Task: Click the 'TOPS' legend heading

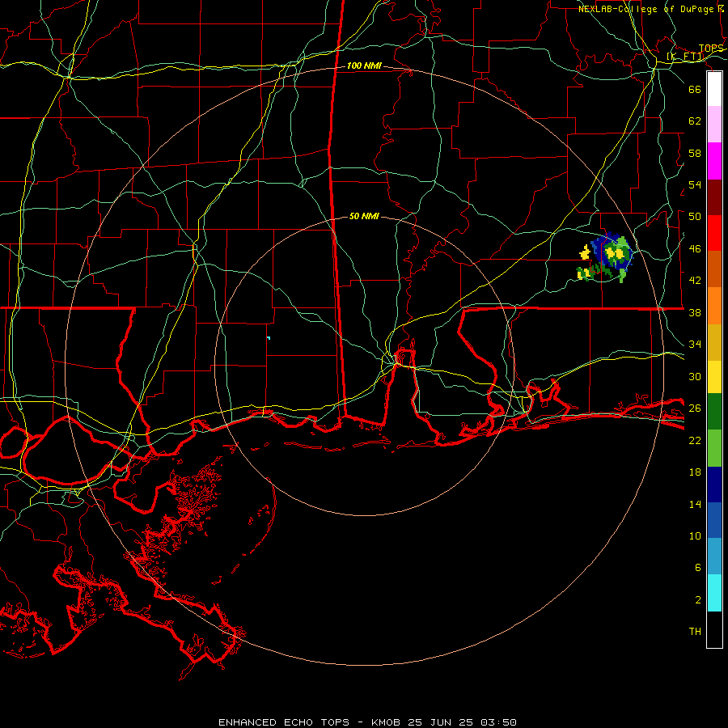Action: coord(711,49)
